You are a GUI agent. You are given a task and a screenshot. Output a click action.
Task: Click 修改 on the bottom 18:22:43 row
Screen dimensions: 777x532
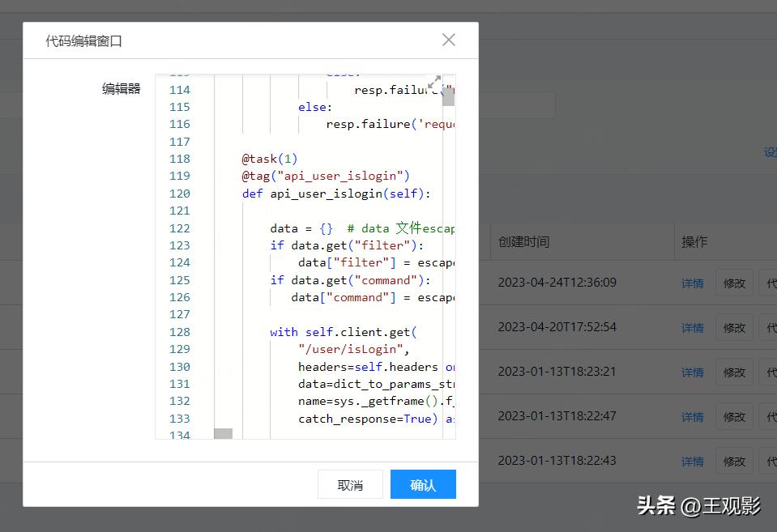tap(733, 461)
